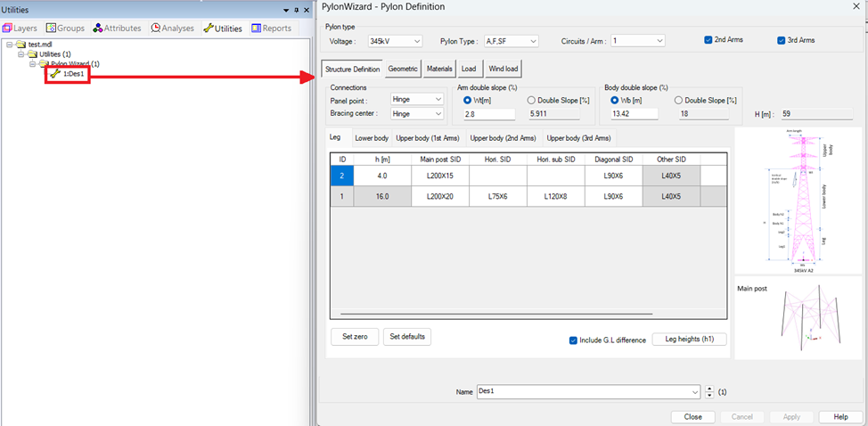Open the Voltage dropdown
The image size is (868, 426).
(391, 41)
